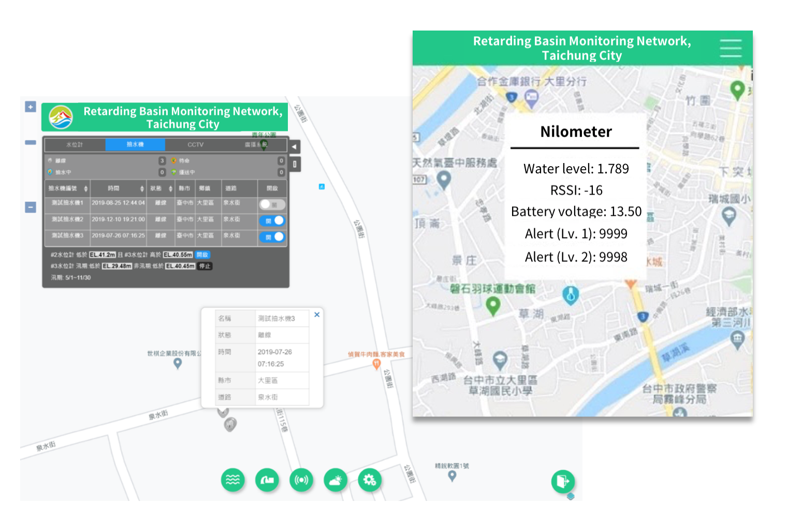The height and width of the screenshot is (532, 787).
Task: Close the 測試抽水機3 info popup
Action: coord(317,315)
